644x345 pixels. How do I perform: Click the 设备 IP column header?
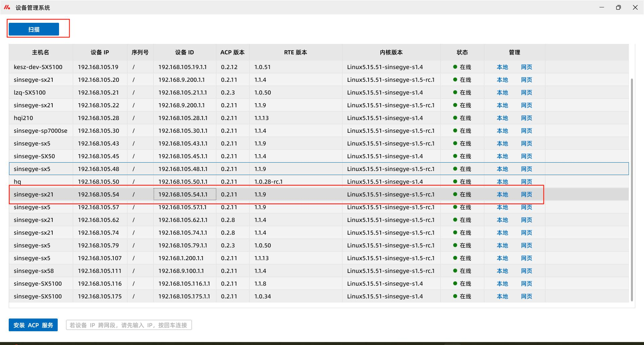pyautogui.click(x=100, y=52)
